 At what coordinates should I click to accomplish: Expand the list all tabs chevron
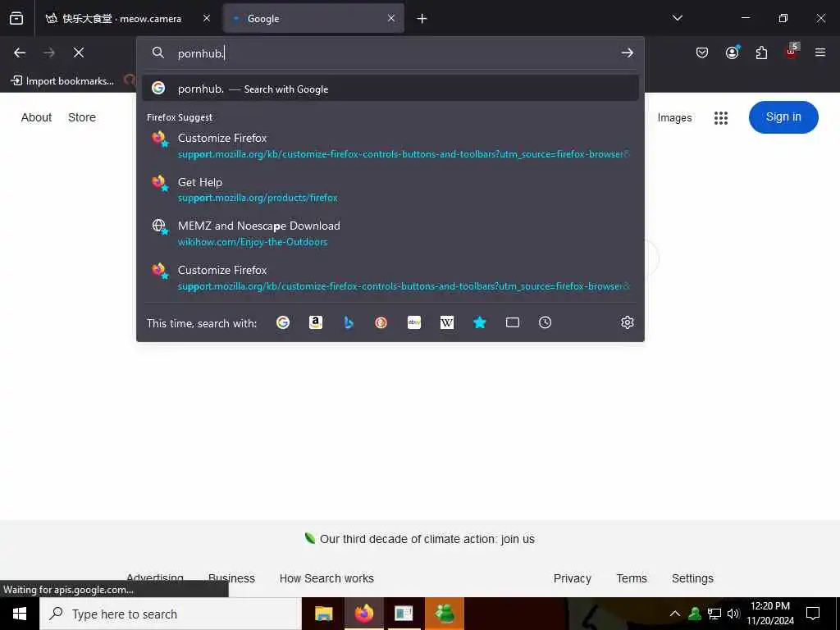pyautogui.click(x=677, y=18)
